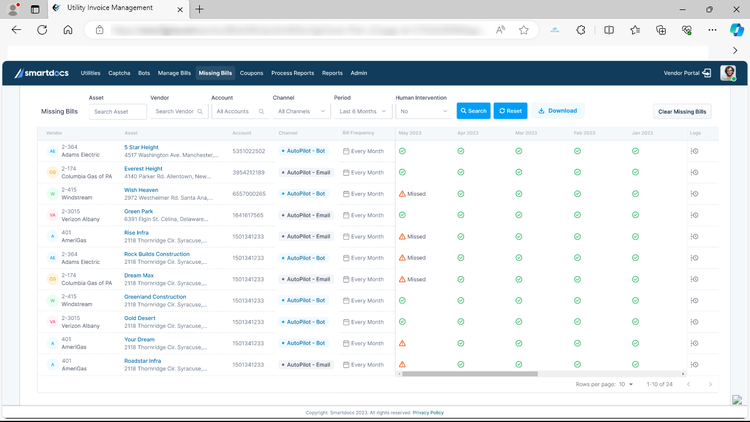Click the Reset button
750x422 pixels.
pos(510,111)
